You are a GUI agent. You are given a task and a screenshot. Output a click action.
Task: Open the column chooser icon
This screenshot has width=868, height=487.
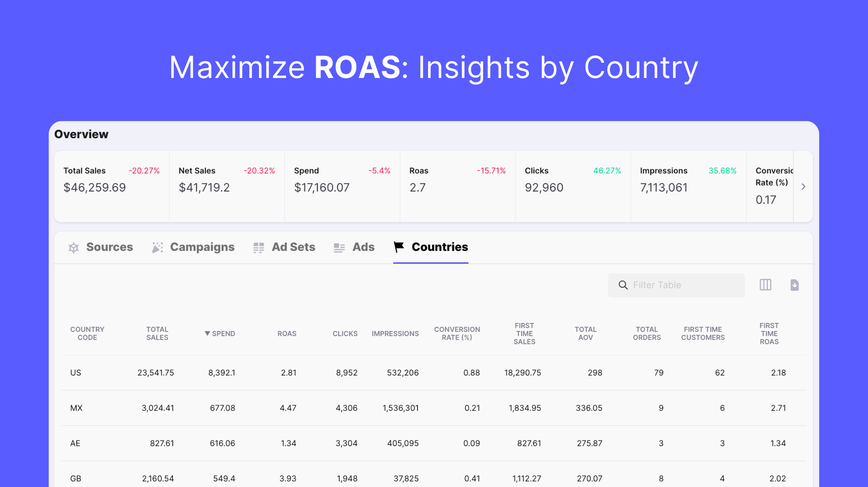[x=765, y=285]
